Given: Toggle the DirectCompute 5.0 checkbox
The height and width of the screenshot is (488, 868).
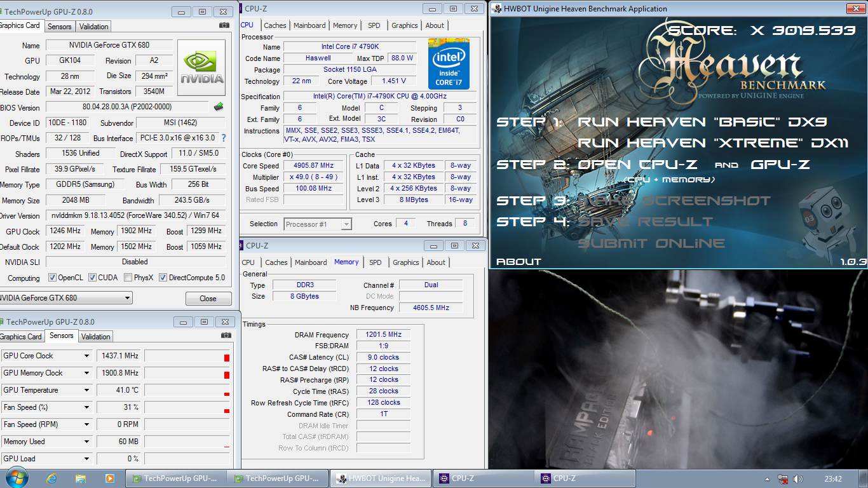Looking at the screenshot, I should (x=163, y=278).
